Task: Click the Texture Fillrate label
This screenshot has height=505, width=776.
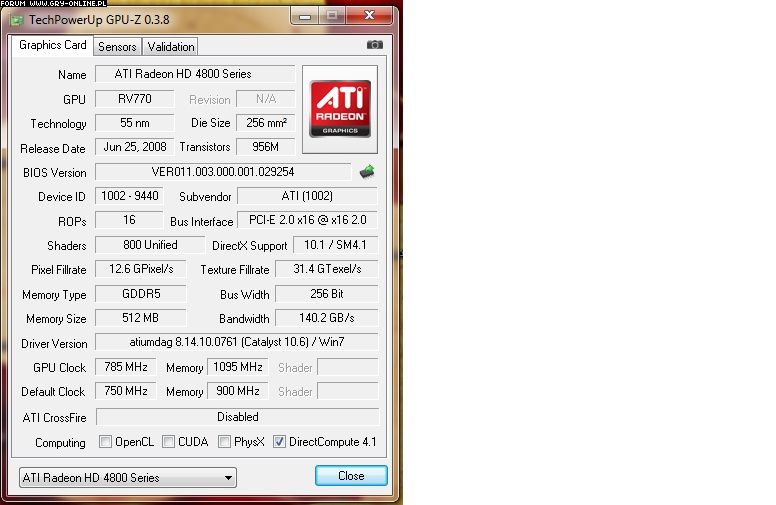Action: [235, 270]
